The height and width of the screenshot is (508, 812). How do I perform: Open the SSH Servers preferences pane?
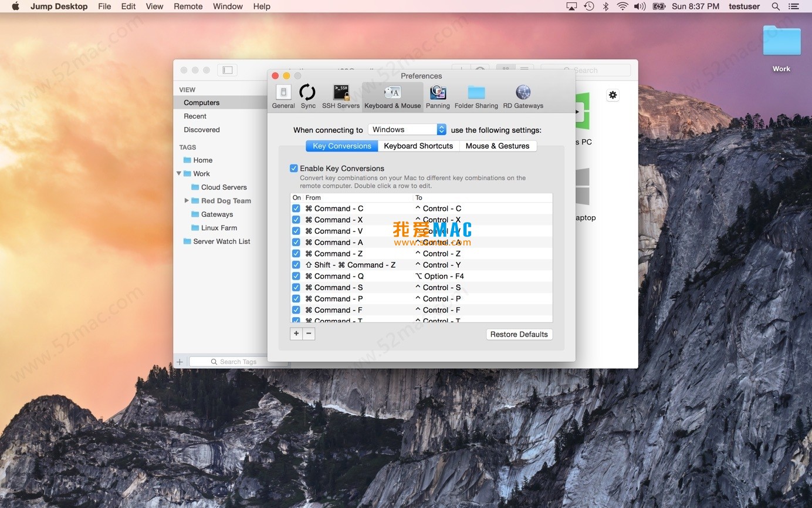click(340, 97)
